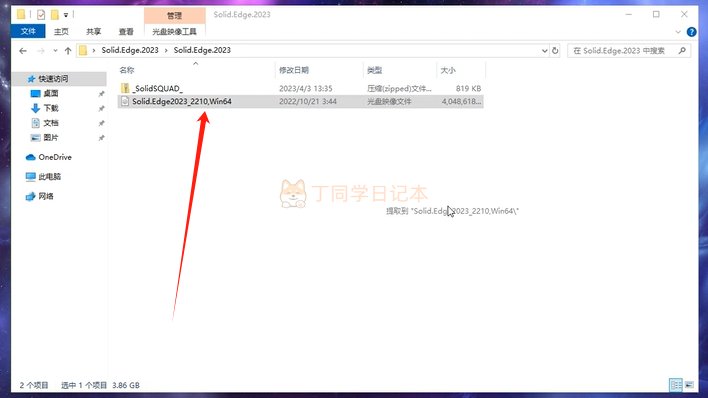Refresh the current folder

pyautogui.click(x=555, y=51)
